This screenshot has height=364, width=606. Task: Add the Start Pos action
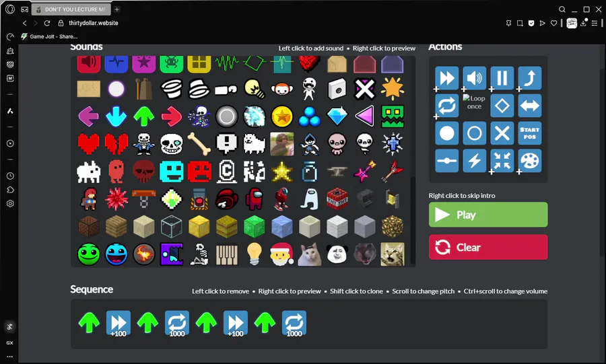[529, 133]
